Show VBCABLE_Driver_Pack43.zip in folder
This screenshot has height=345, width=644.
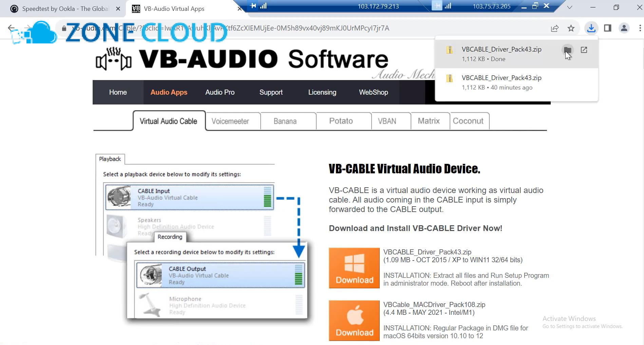click(567, 50)
